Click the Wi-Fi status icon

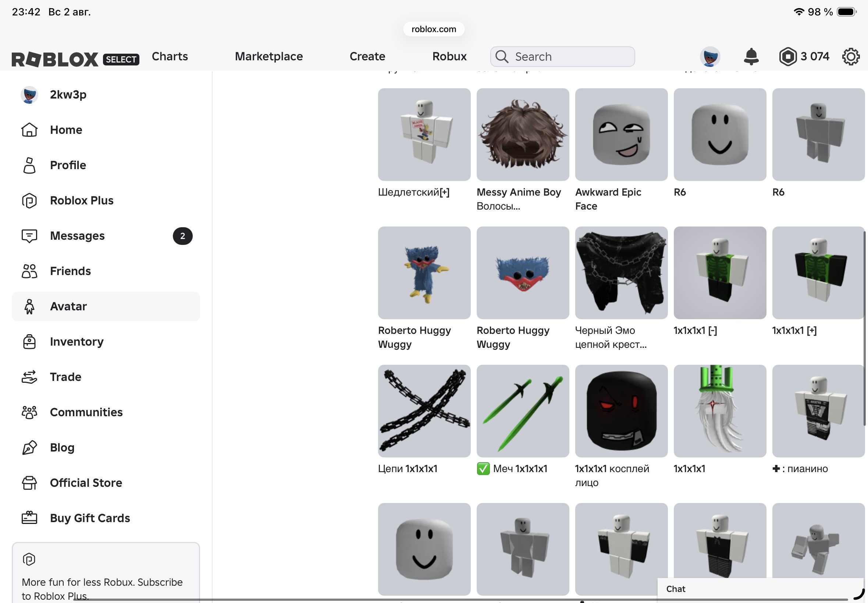coord(798,12)
